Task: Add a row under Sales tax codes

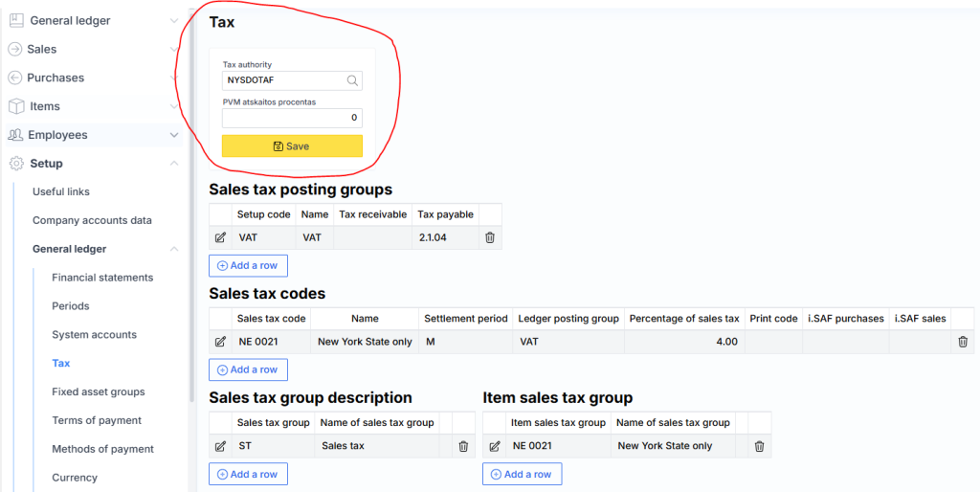Action: tap(248, 369)
